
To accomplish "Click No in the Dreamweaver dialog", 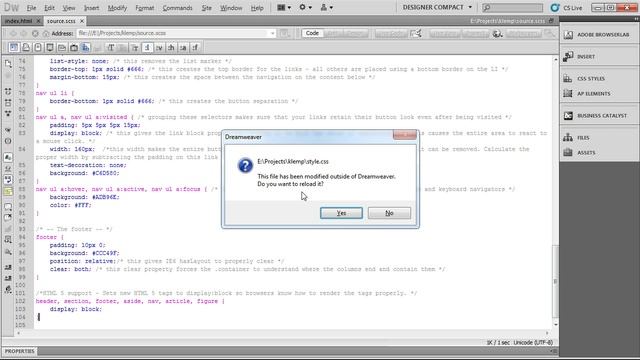I will (x=389, y=213).
